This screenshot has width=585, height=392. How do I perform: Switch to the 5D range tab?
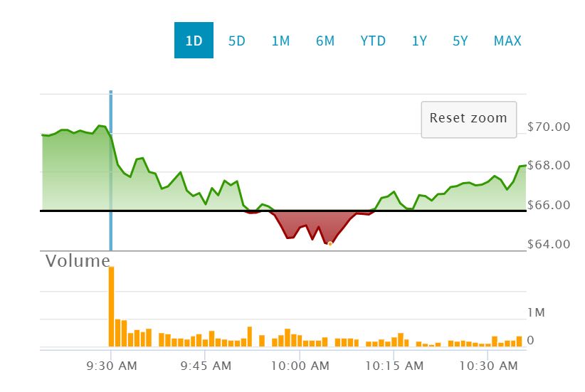click(236, 41)
